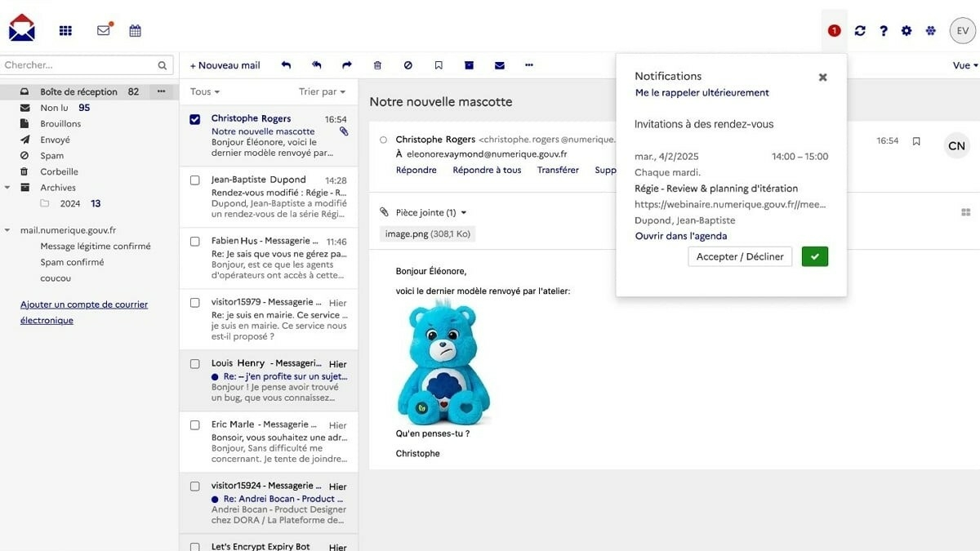Open the Brouillons folder
The width and height of the screenshot is (980, 551).
tap(60, 124)
